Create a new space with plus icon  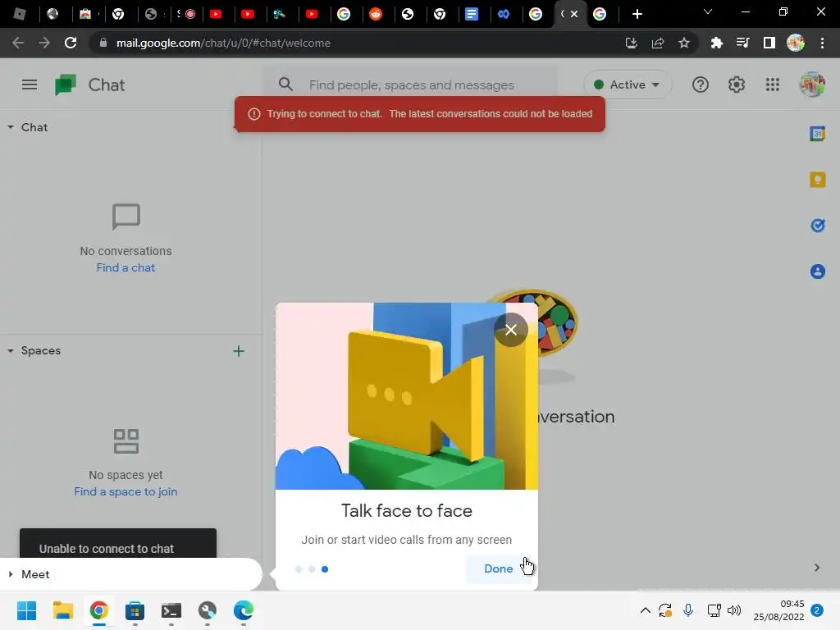click(x=239, y=351)
